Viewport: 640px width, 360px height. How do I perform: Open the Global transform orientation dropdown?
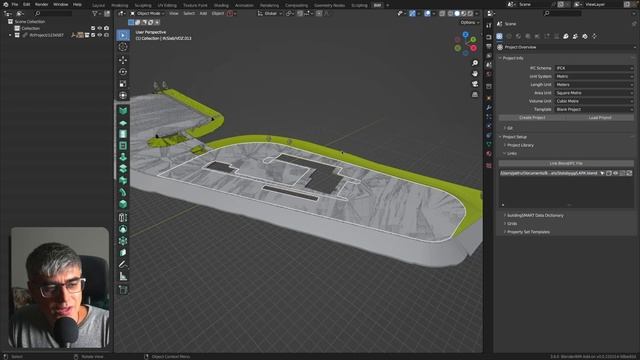[270, 13]
